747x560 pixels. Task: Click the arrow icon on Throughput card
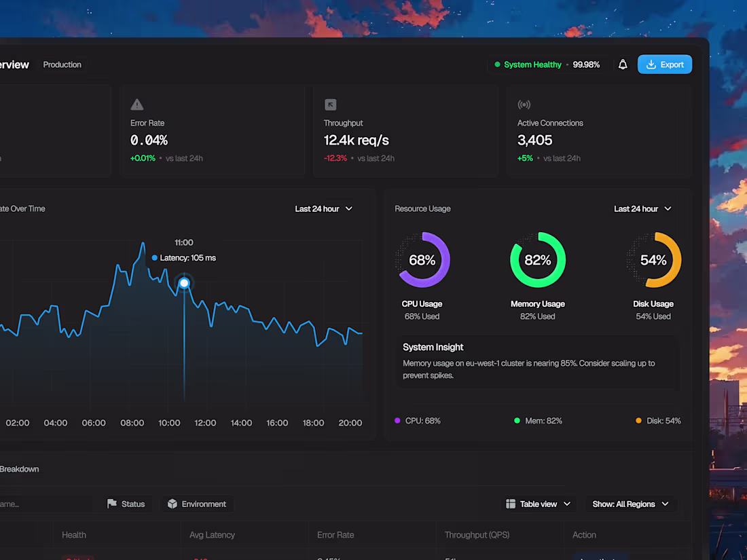click(x=331, y=105)
